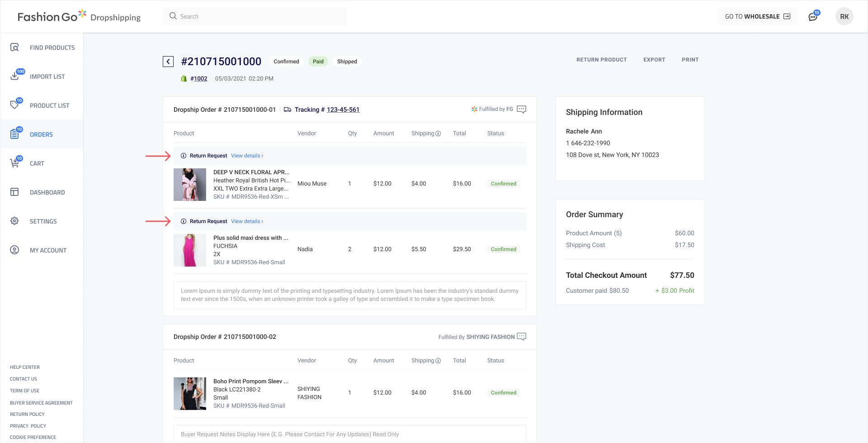Click the message icon next to SHIYING FASHION
This screenshot has width=868, height=443.
(x=521, y=337)
